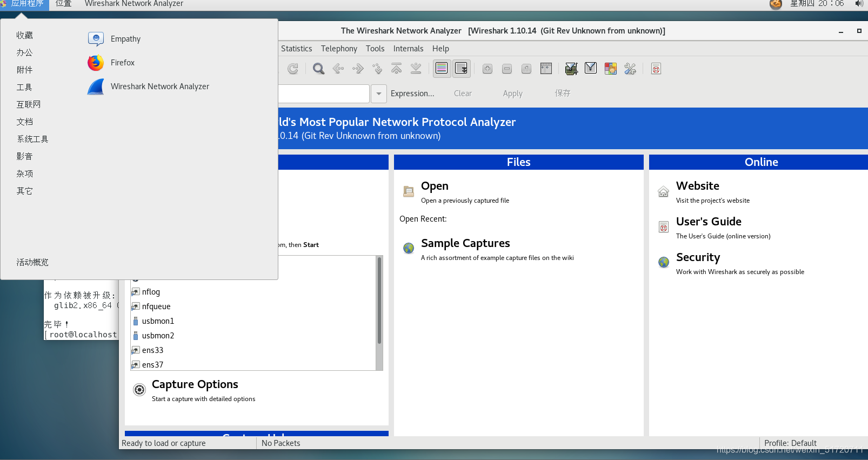The width and height of the screenshot is (868, 460).
Task: Open the Security link
Action: click(x=698, y=257)
